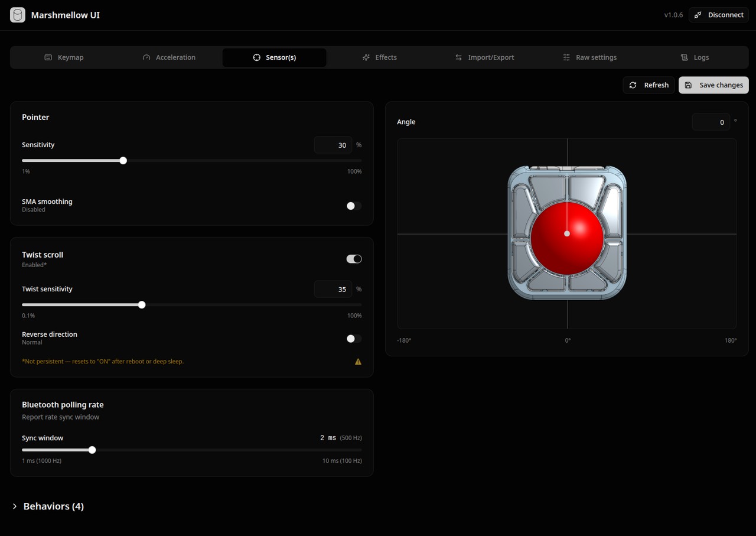
Task: Select the Sensor(s) tab
Action: click(x=274, y=57)
